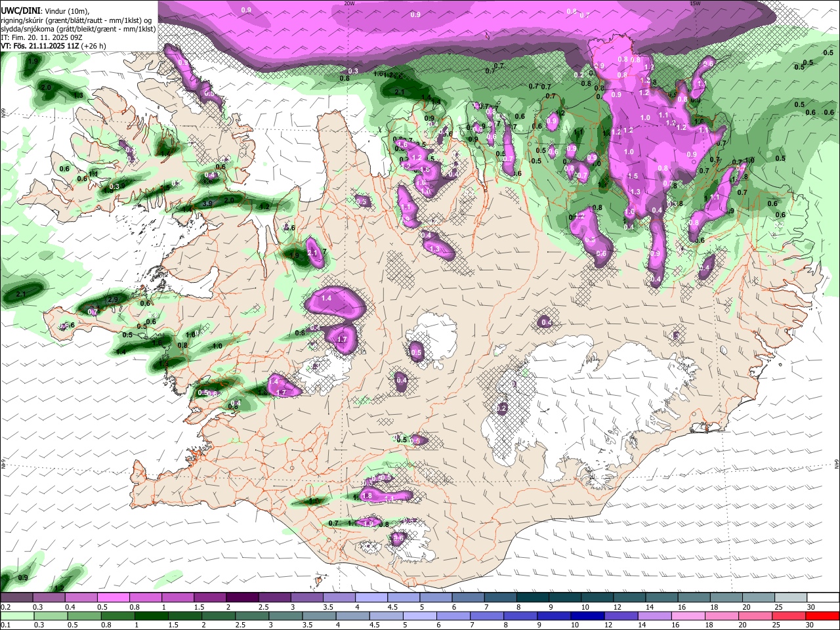This screenshot has height=630, width=840.
Task: Click the light pink 16 rain legend swatch
Action: pos(688,616)
